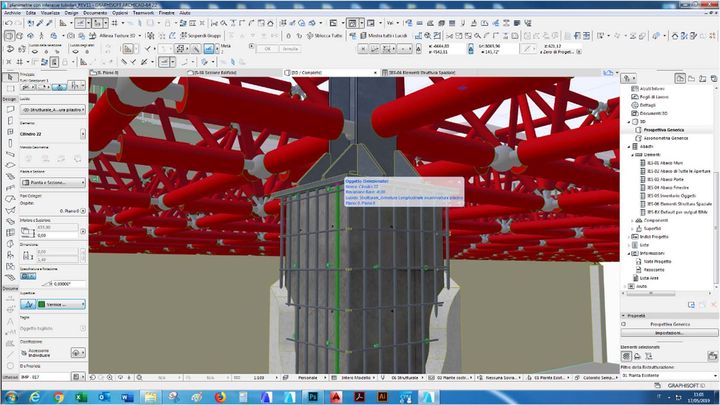Open the Intero Modello dropdown in the status bar

coord(358,377)
